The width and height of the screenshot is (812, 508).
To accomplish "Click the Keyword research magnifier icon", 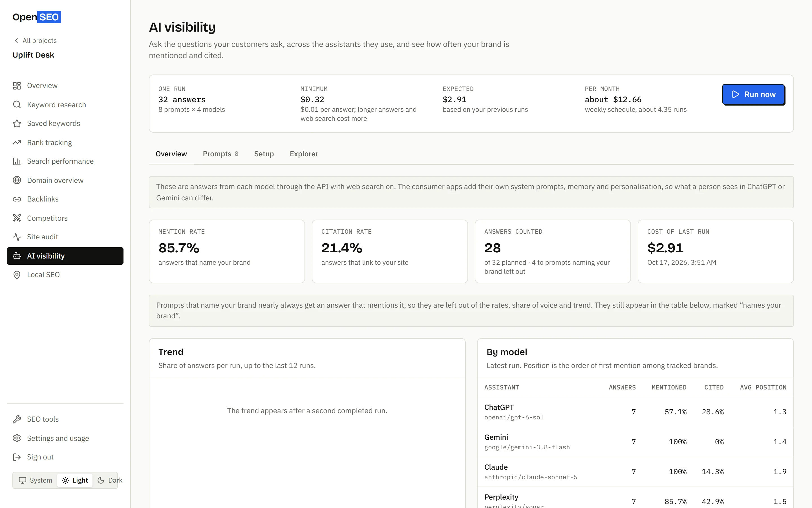I will coord(17,104).
